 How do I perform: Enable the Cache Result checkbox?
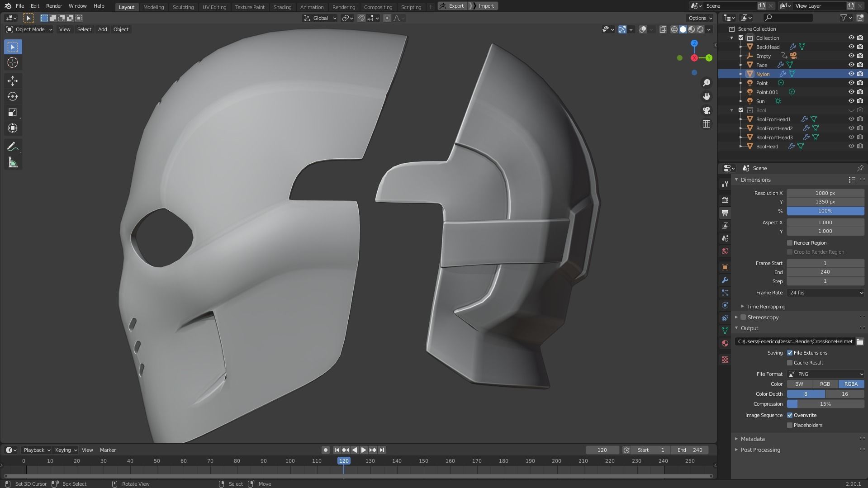click(790, 363)
